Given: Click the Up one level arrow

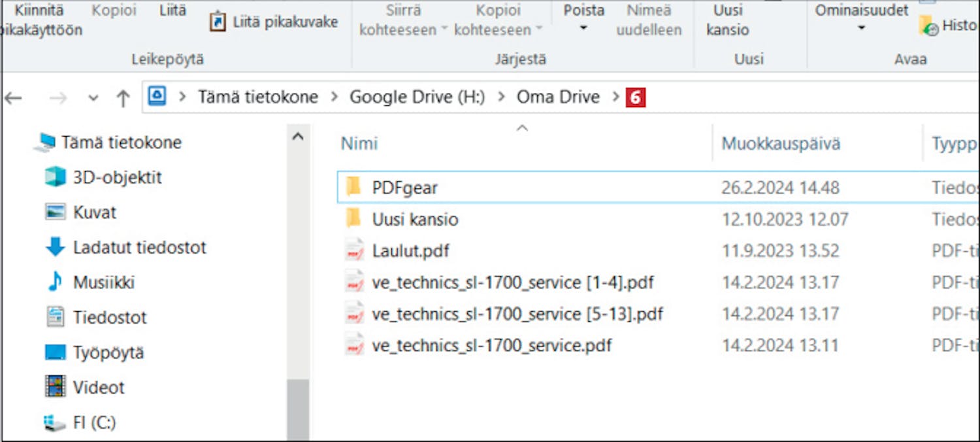Looking at the screenshot, I should click(123, 98).
